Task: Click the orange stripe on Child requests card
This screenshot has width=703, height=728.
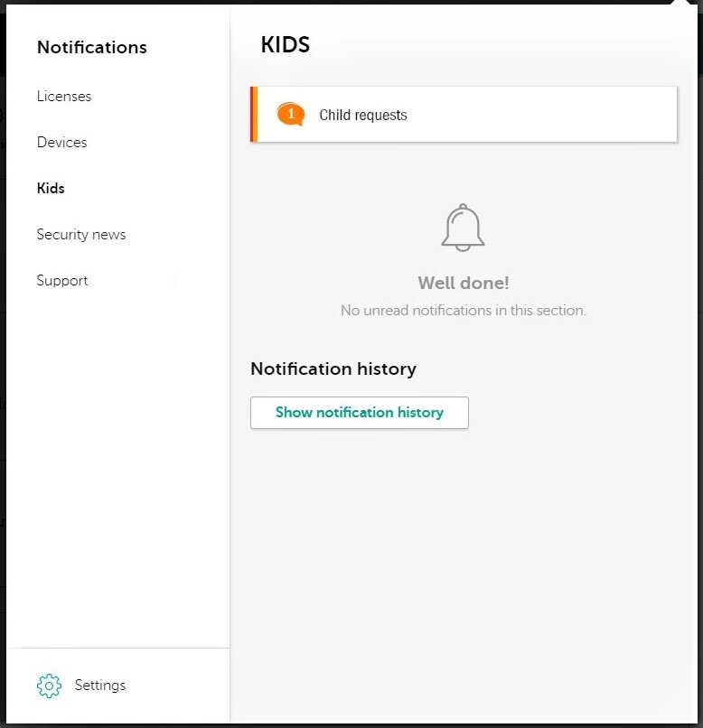Action: [x=254, y=115]
